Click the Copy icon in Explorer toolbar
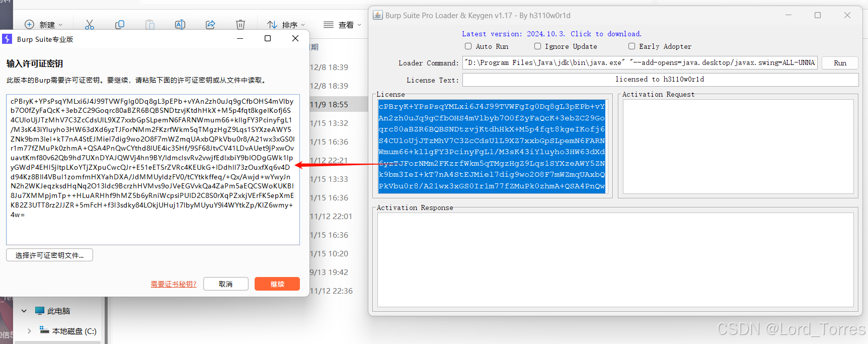 120,25
